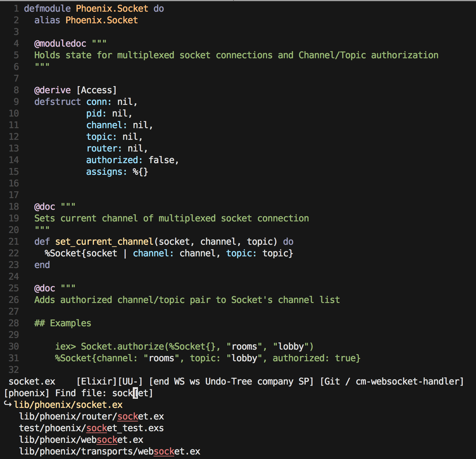This screenshot has width=476, height=459.
Task: Click the end keyword on line 23
Action: (x=42, y=265)
